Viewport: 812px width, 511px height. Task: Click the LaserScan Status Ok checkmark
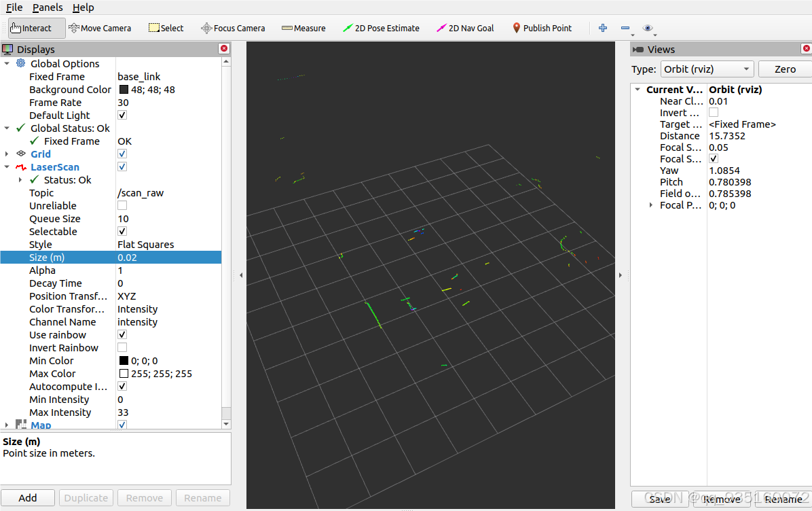pyautogui.click(x=34, y=179)
